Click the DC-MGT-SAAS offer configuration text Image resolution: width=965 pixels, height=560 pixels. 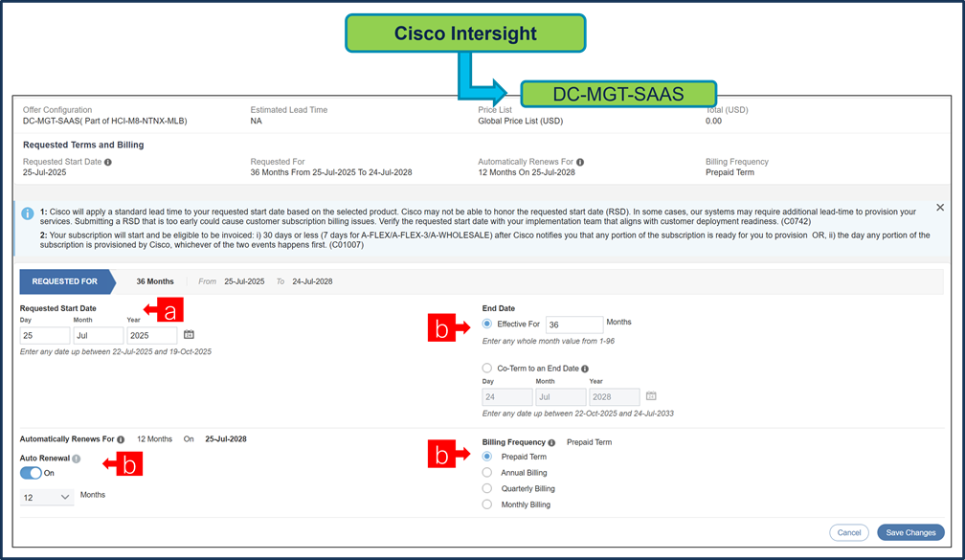pyautogui.click(x=104, y=122)
